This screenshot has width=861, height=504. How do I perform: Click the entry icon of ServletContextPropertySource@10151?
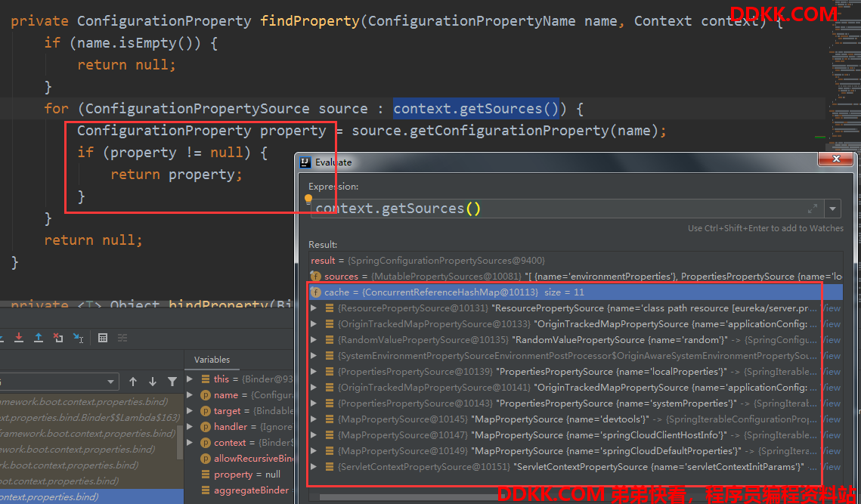tap(330, 467)
